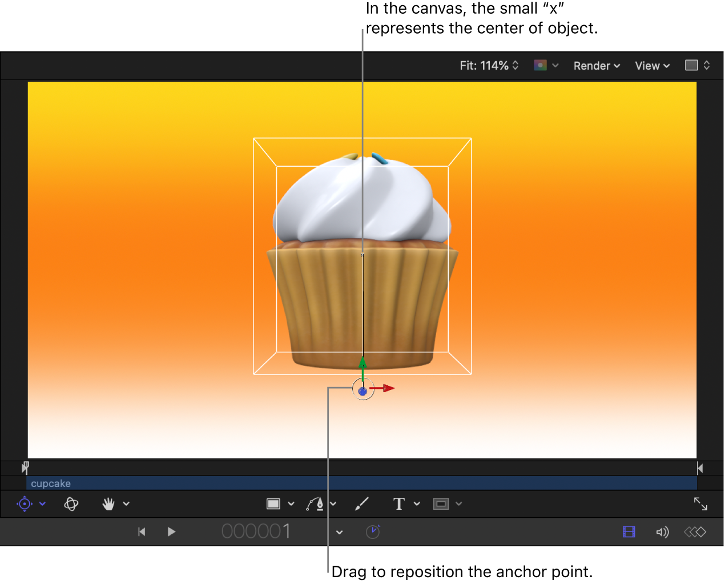Toggle the audio timeline display
Image resolution: width=725 pixels, height=588 pixels.
coord(662,531)
